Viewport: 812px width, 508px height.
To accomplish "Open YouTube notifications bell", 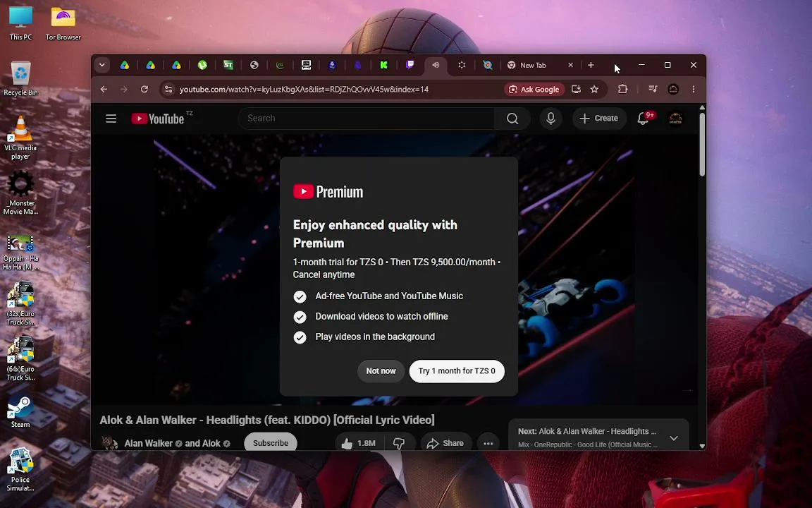I will click(643, 119).
